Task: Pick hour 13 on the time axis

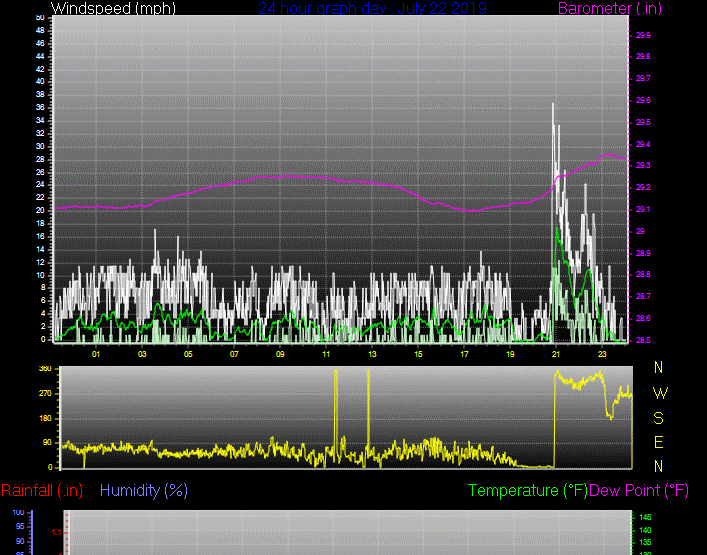Action: click(x=372, y=354)
